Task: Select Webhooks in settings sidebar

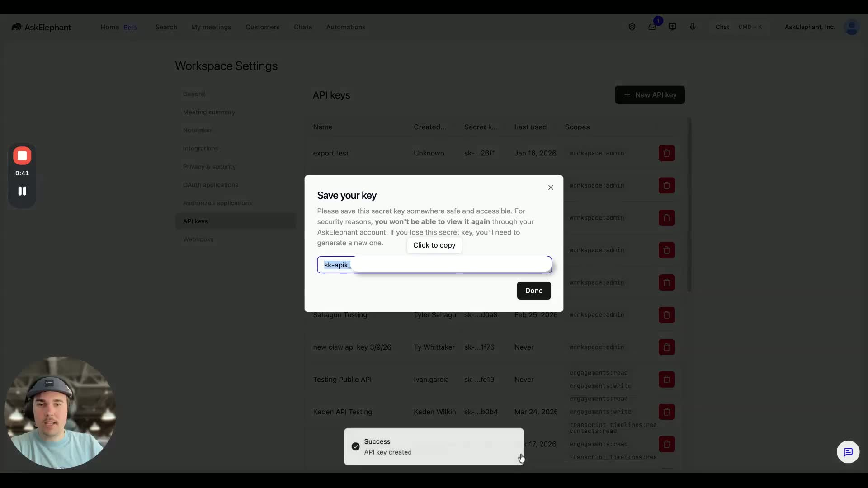Action: pyautogui.click(x=236, y=239)
